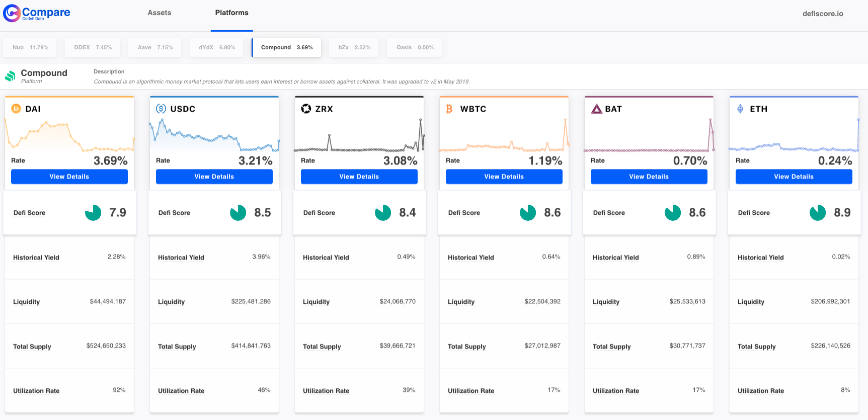This screenshot has width=868, height=420.
Task: Click the WBTC bitcoin icon
Action: pos(449,109)
